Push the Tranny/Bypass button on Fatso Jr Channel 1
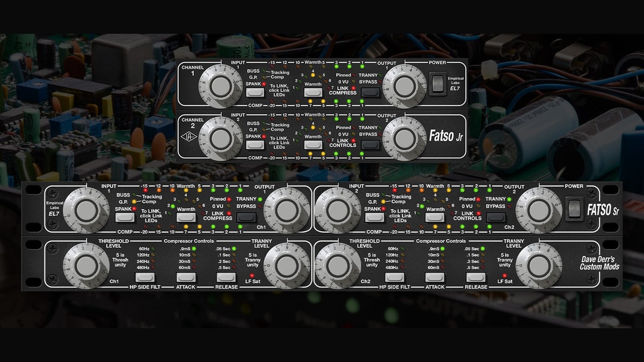644x362 pixels. coord(370,92)
